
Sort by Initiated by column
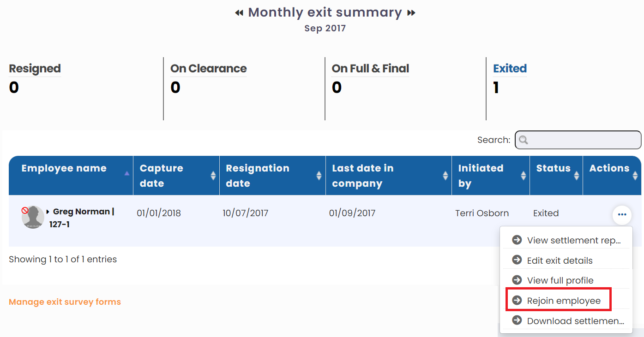click(x=491, y=175)
